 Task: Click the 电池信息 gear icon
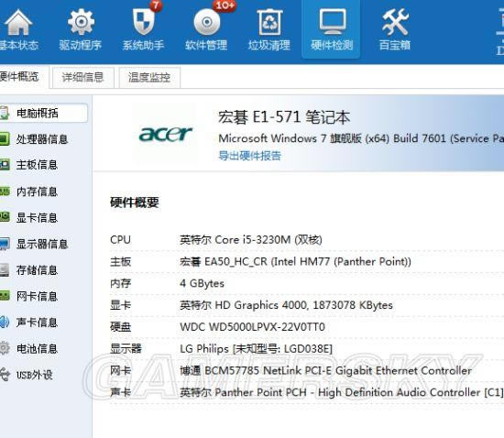[x=5, y=348]
